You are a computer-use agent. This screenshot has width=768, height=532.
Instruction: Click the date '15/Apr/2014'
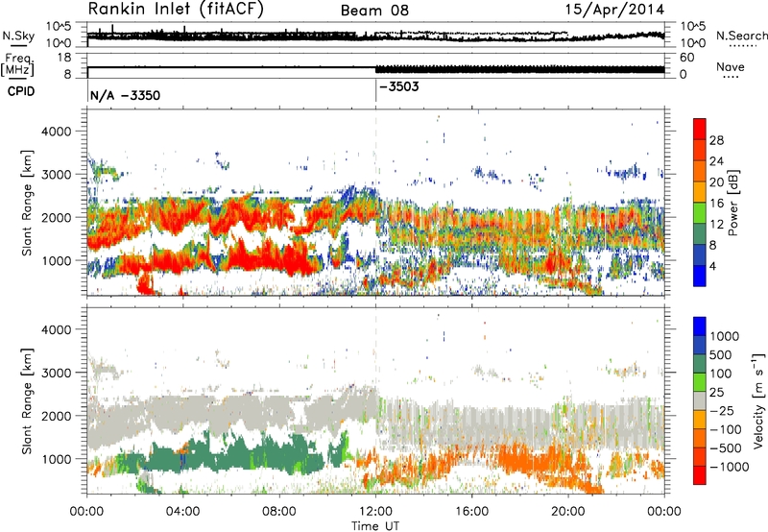pyautogui.click(x=615, y=10)
